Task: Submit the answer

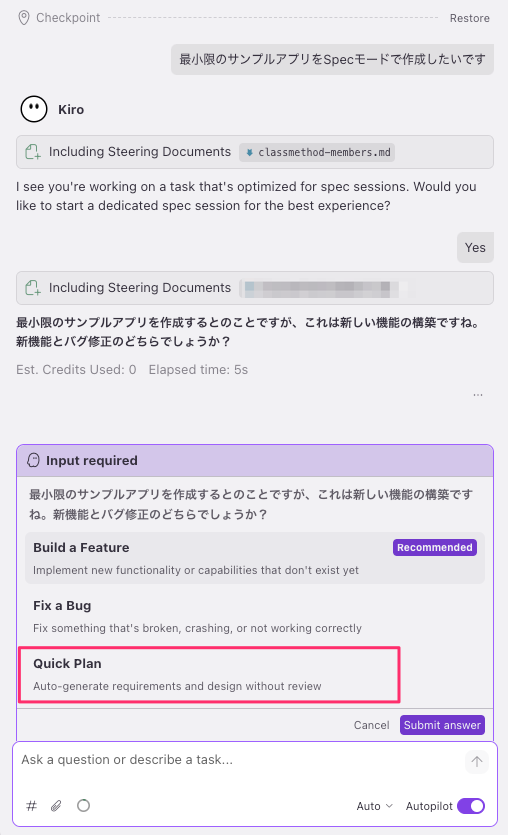Action: [442, 725]
